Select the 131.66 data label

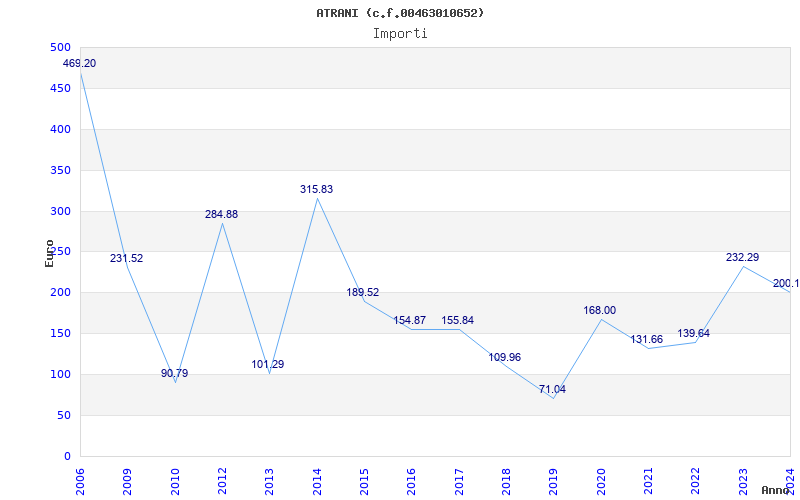[646, 340]
